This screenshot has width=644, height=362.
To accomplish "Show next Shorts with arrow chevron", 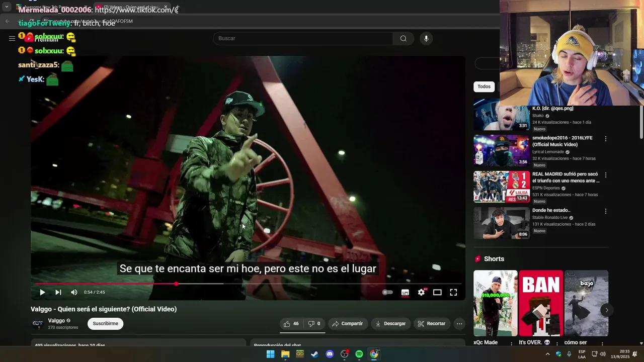I will pyautogui.click(x=607, y=310).
